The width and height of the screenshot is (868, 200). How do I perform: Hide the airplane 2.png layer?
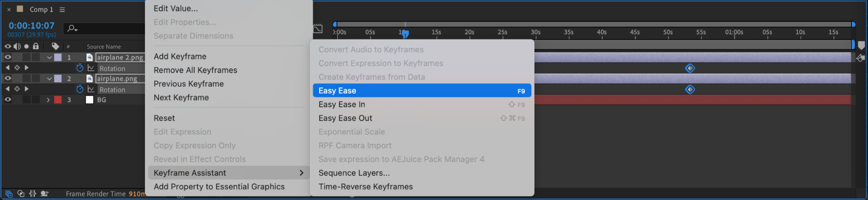point(8,57)
